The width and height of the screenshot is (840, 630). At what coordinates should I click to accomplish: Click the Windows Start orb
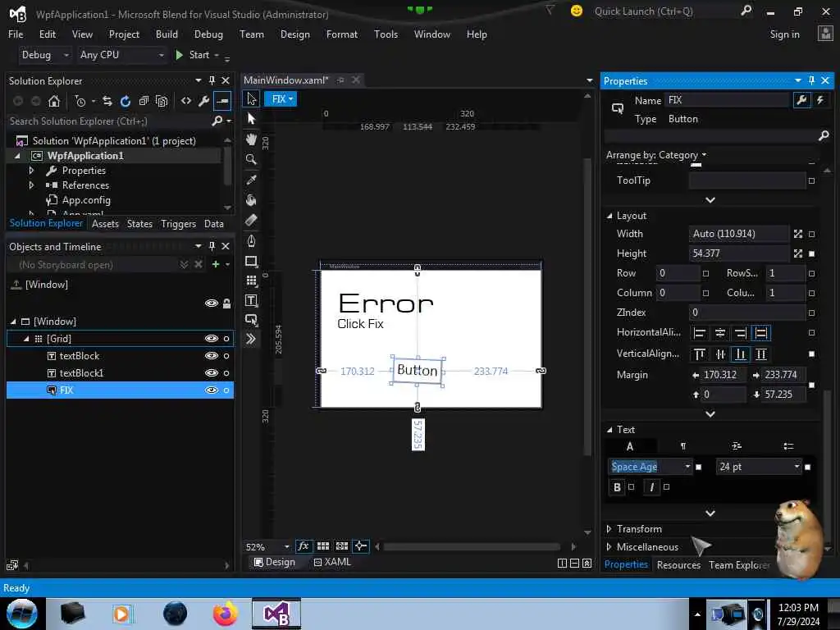tap(22, 614)
